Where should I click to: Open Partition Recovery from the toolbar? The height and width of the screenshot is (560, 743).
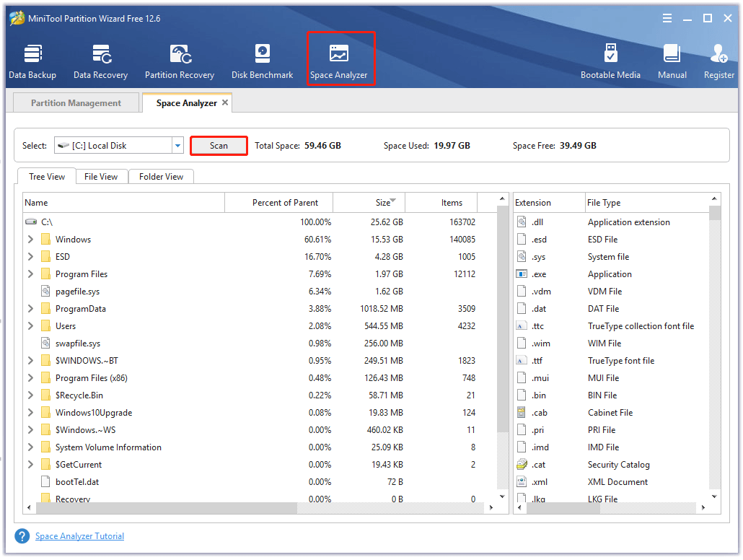click(x=179, y=61)
